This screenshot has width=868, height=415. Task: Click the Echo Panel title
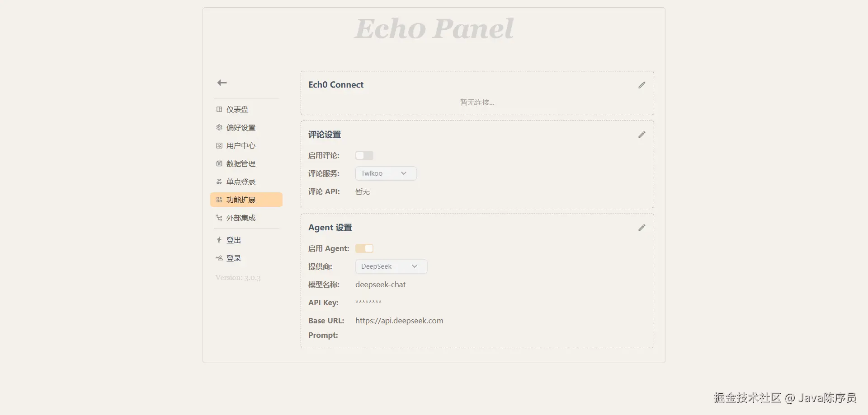(x=434, y=28)
